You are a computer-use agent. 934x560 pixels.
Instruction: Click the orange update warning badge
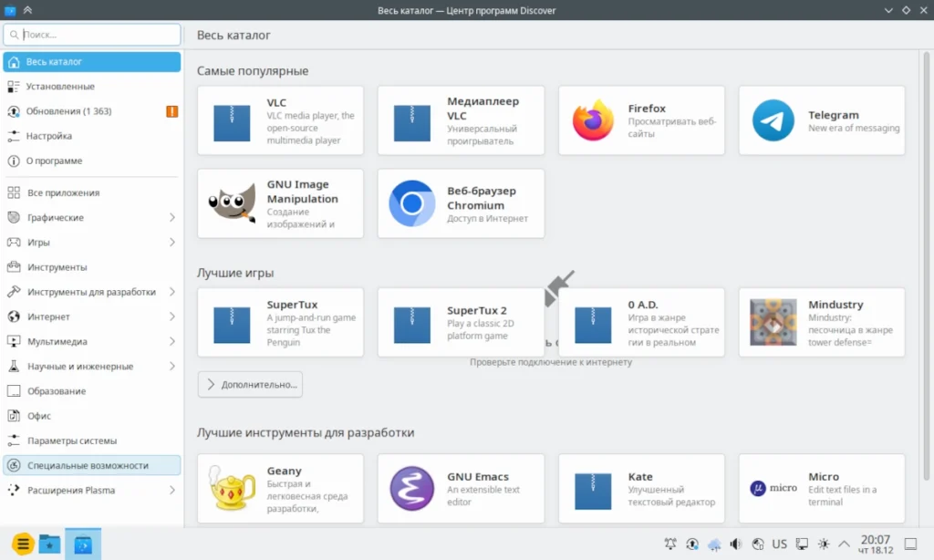(171, 111)
